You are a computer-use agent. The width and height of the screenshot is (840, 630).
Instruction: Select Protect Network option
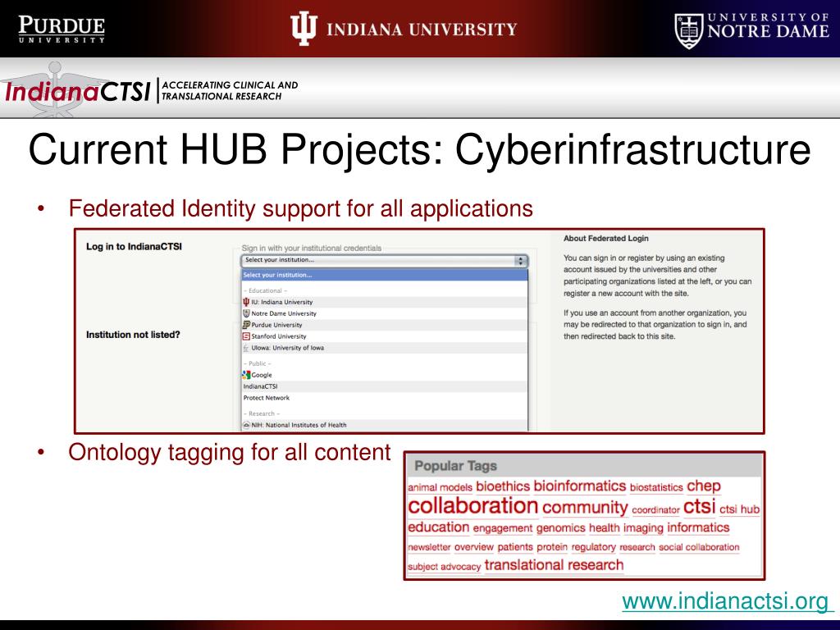384,398
